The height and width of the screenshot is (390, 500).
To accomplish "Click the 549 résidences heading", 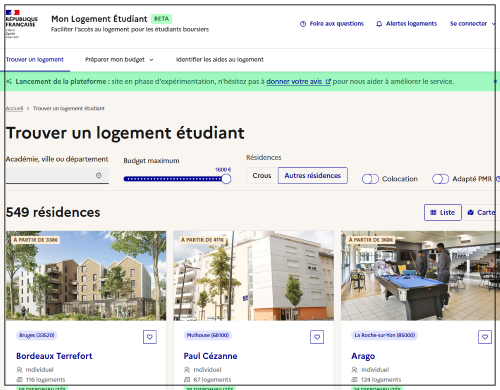I will [x=53, y=212].
